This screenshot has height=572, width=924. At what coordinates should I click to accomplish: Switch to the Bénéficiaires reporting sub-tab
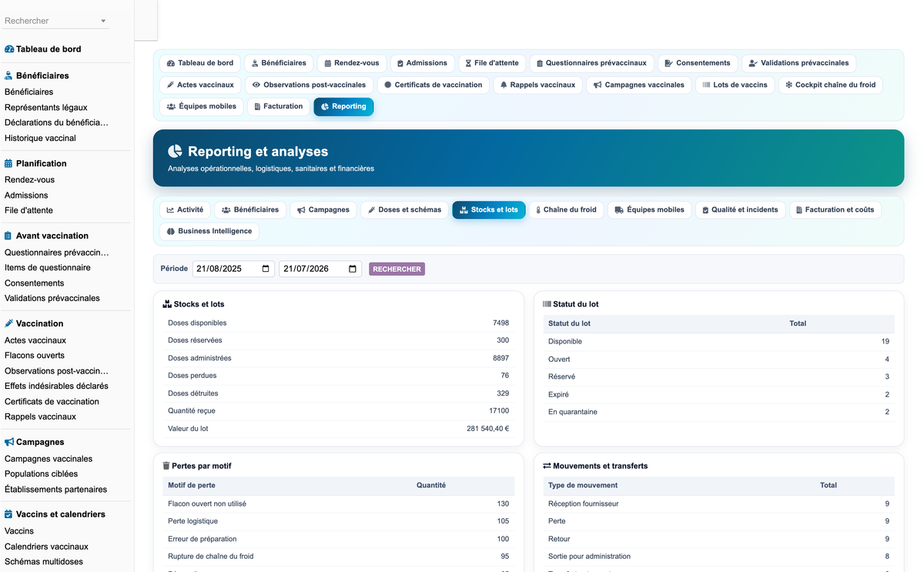[250, 209]
